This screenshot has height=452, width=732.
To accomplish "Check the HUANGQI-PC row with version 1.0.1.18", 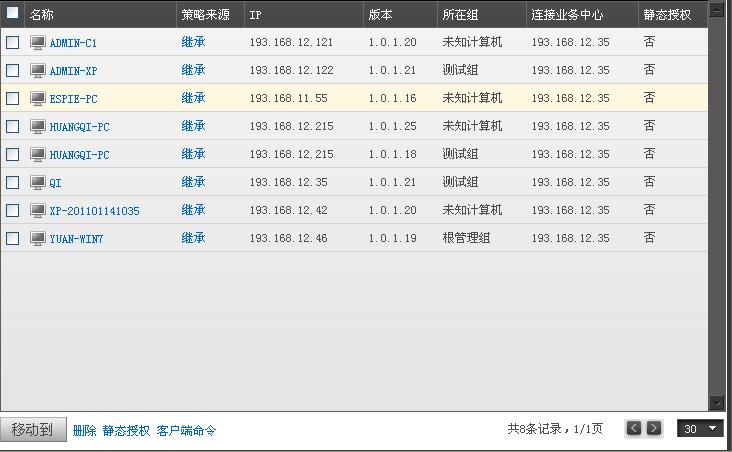I will (13, 155).
